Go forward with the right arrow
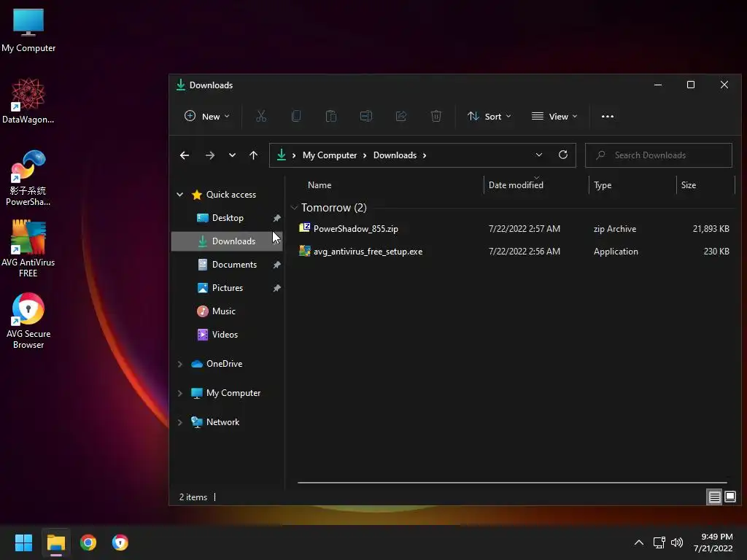 (209, 155)
